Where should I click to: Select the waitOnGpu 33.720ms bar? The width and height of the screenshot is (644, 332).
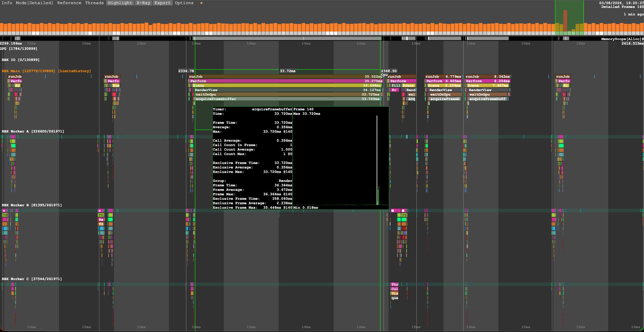click(287, 94)
